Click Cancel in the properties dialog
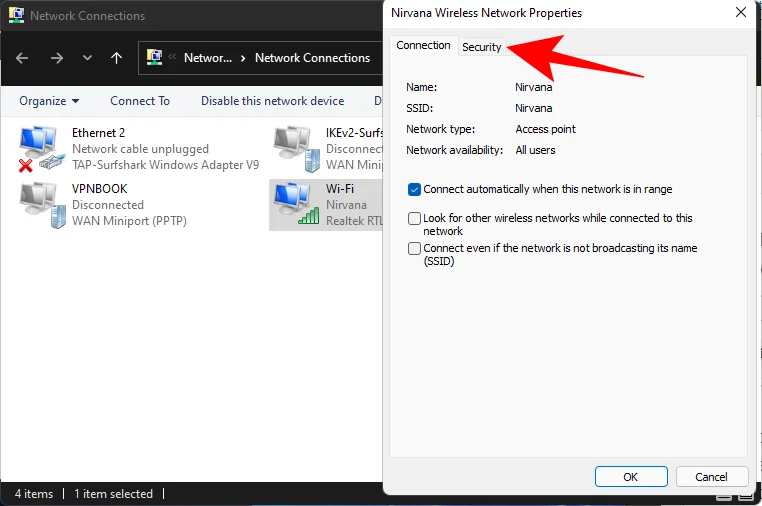Image resolution: width=762 pixels, height=506 pixels. coord(711,477)
